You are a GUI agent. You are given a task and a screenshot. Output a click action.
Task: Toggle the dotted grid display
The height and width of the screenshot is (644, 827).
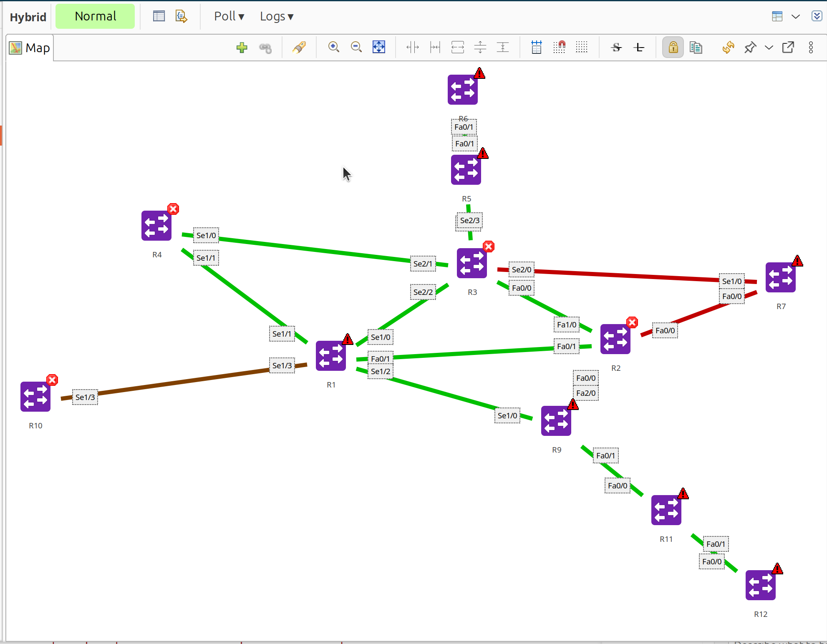(x=582, y=47)
